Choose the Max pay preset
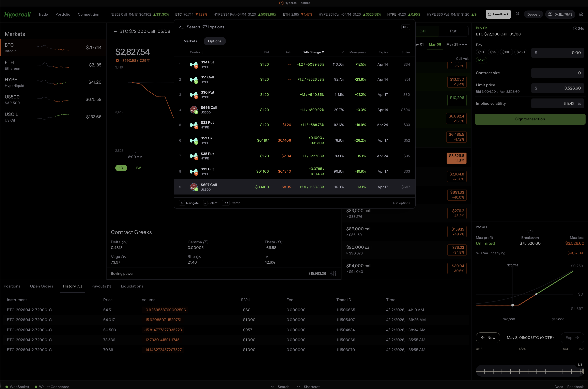This screenshot has height=389, width=588. 481,60
